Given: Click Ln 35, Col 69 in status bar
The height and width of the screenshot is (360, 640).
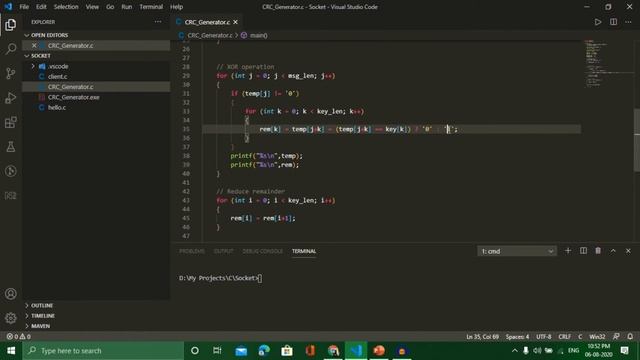Looking at the screenshot, I should [482, 337].
